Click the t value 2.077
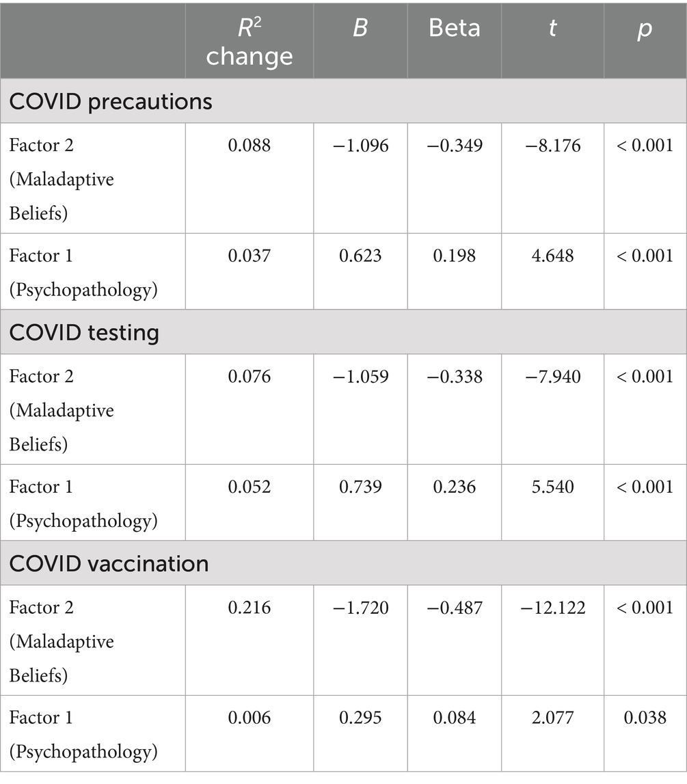This screenshot has height=784, width=687. tap(552, 718)
